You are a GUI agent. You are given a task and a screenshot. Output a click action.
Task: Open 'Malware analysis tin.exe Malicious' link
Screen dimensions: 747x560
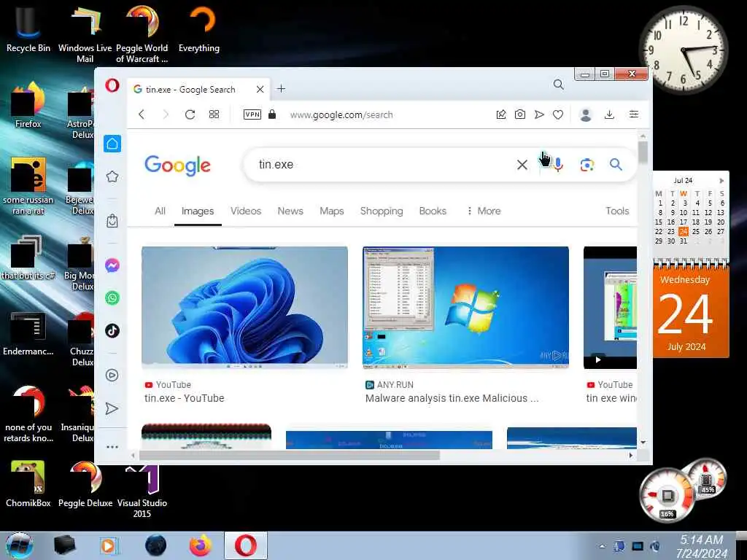point(452,398)
